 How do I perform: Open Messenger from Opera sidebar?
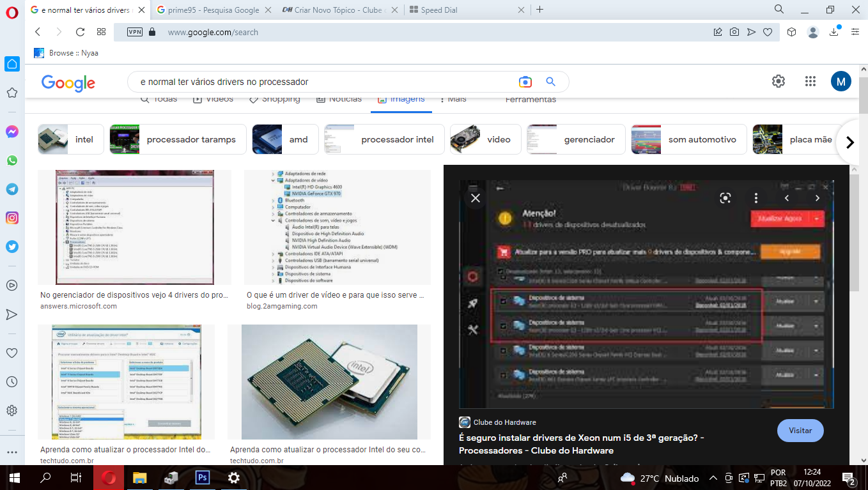point(12,132)
